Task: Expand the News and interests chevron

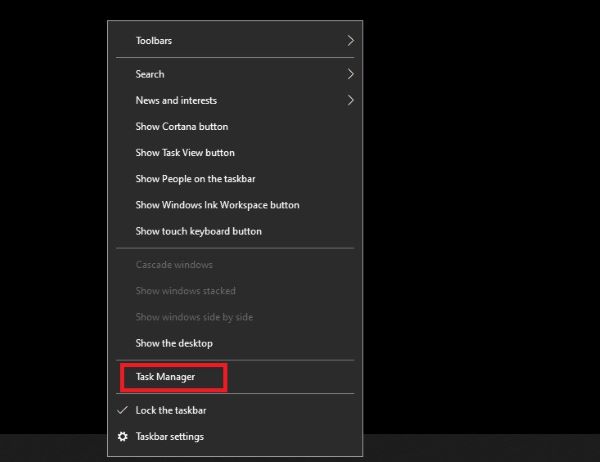Action: pyautogui.click(x=350, y=100)
